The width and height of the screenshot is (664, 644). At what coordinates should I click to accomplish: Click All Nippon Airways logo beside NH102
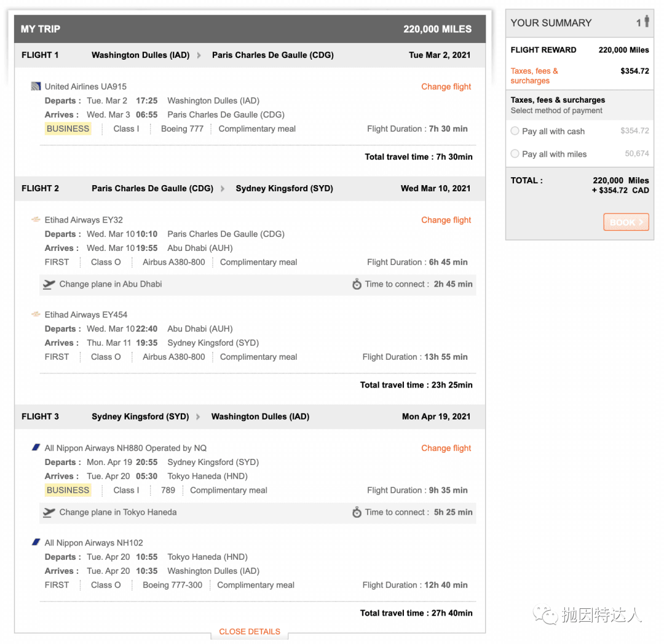pyautogui.click(x=36, y=543)
